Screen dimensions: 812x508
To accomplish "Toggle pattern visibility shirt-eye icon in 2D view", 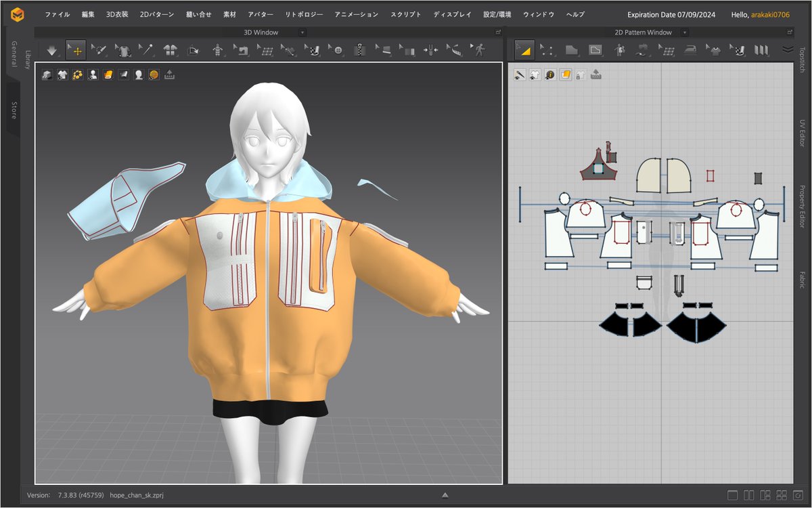I will tap(535, 75).
